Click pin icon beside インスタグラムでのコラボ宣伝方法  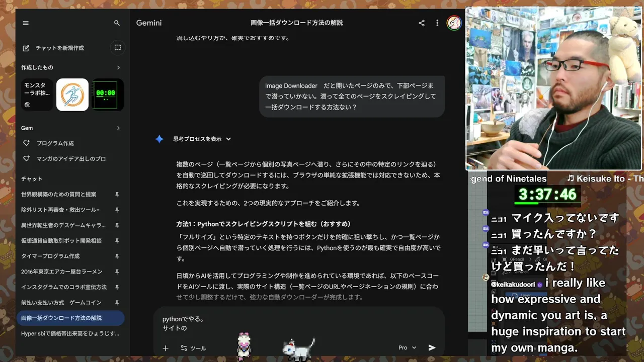pyautogui.click(x=117, y=287)
